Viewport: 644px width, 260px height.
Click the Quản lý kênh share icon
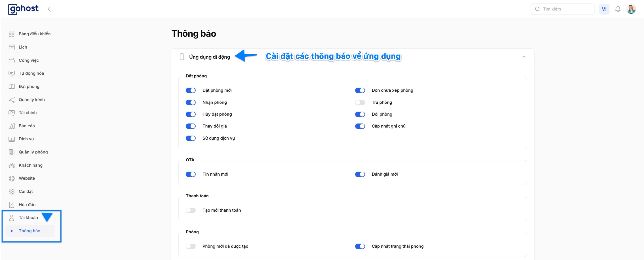[11, 100]
